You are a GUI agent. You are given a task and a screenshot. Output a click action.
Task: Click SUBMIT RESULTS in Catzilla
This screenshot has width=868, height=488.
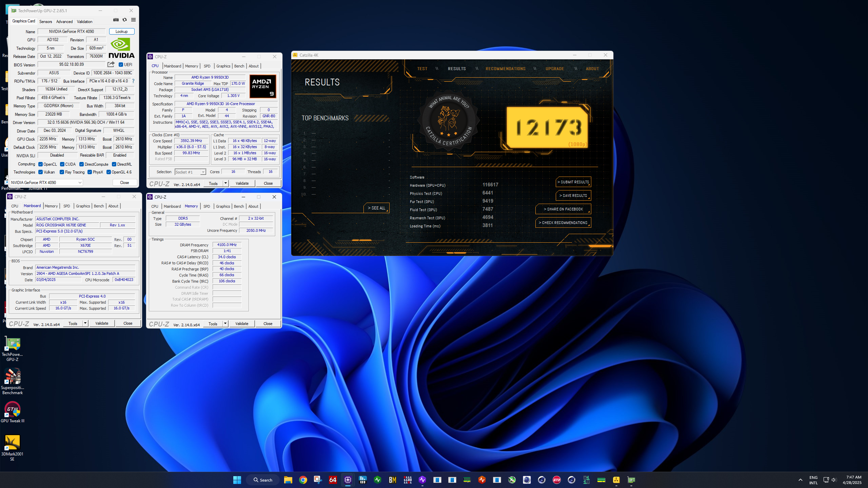click(x=573, y=182)
